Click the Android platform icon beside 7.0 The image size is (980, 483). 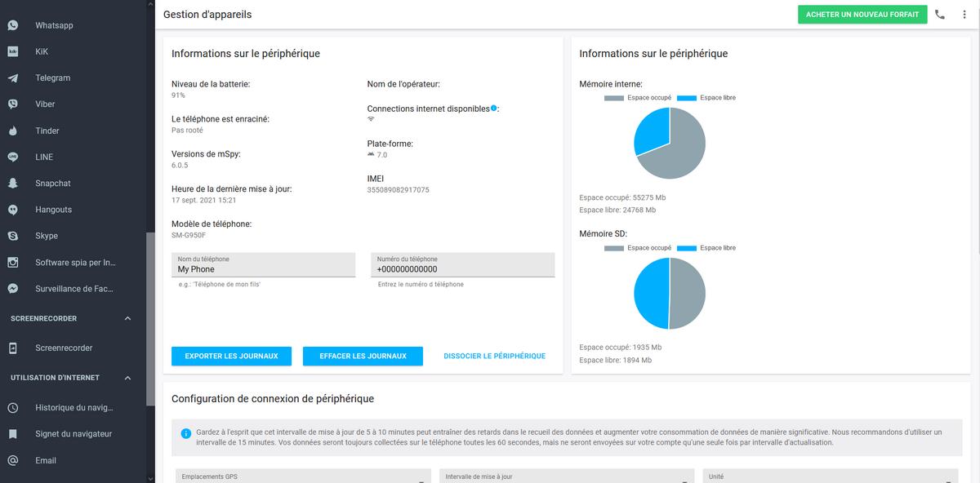[x=371, y=154]
